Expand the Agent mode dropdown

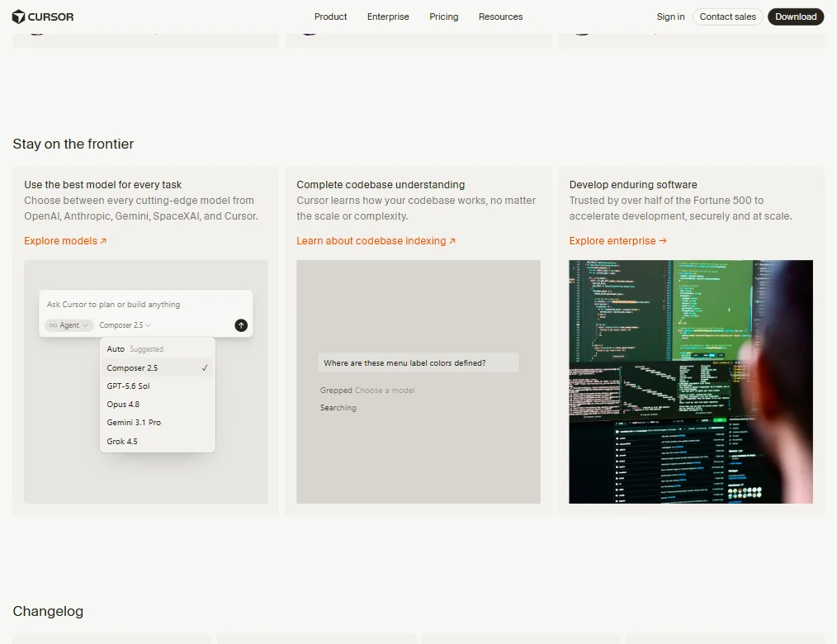[69, 325]
